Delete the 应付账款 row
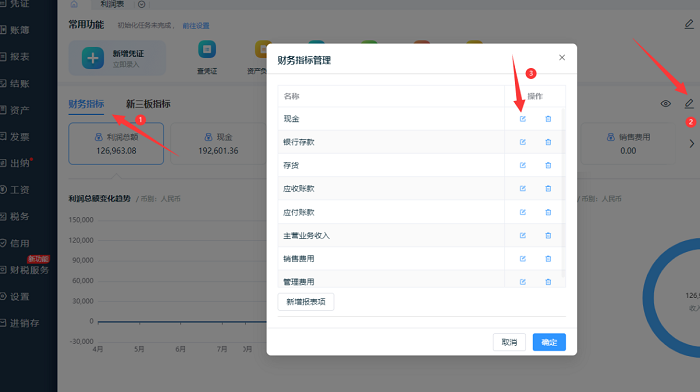The image size is (700, 392). point(548,212)
